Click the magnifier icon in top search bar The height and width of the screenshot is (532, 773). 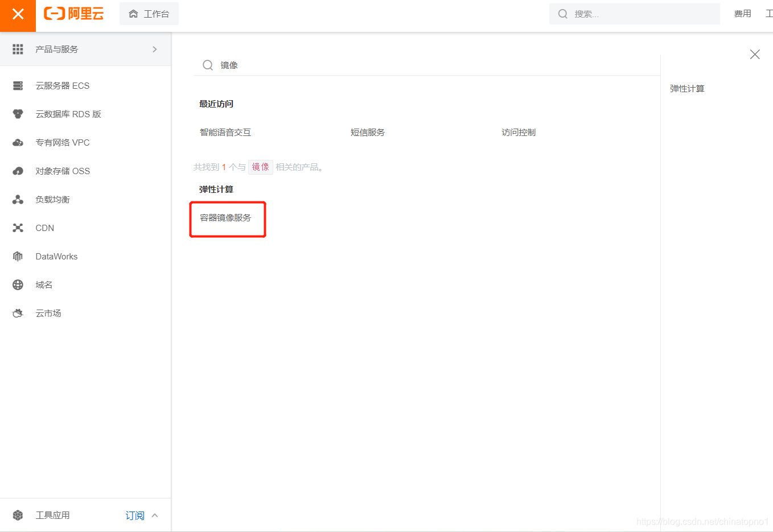[x=563, y=14]
